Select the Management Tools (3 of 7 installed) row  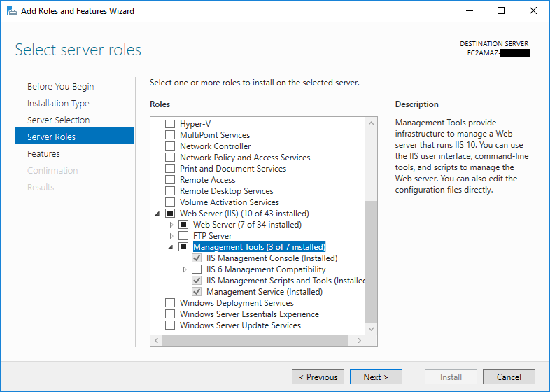(259, 247)
